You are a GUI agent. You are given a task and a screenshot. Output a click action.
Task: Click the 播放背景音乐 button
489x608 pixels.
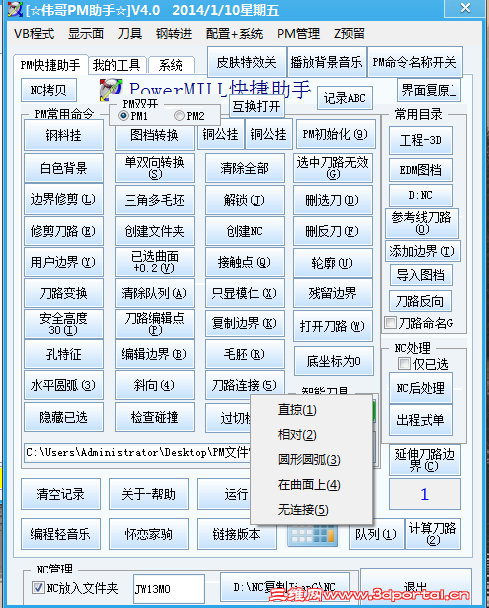(x=327, y=62)
